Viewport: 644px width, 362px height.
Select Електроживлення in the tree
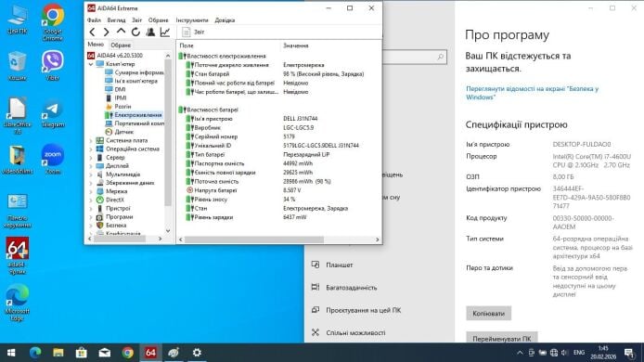click(x=134, y=115)
